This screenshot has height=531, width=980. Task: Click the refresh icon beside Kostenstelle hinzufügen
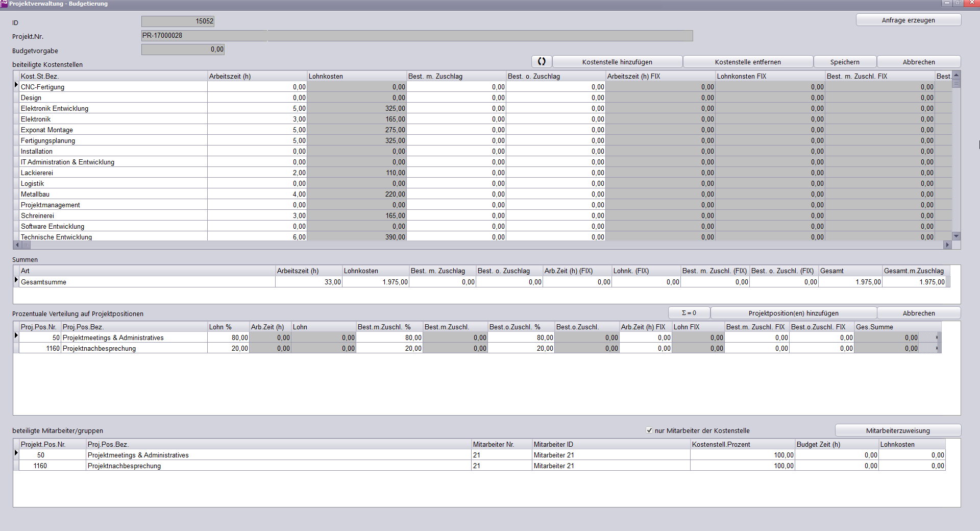click(x=542, y=62)
